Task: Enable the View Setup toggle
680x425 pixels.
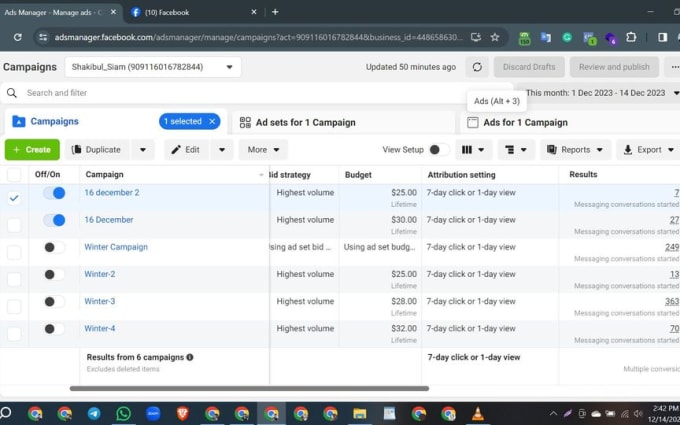Action: [439, 150]
